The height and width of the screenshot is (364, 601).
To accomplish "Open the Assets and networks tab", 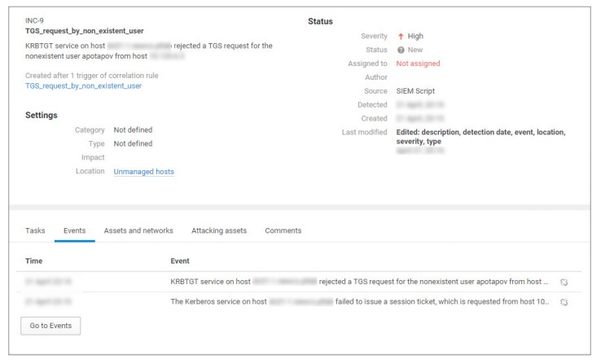I will (138, 230).
